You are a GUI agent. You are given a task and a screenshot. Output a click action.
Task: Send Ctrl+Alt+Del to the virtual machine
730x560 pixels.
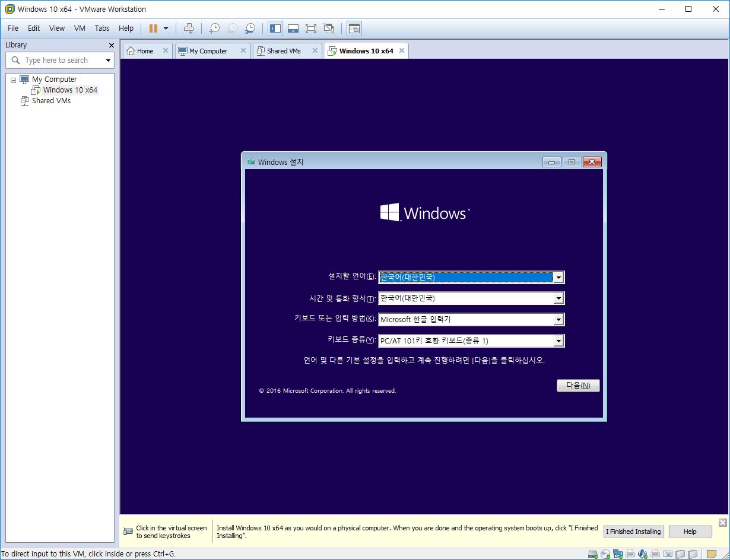189,28
